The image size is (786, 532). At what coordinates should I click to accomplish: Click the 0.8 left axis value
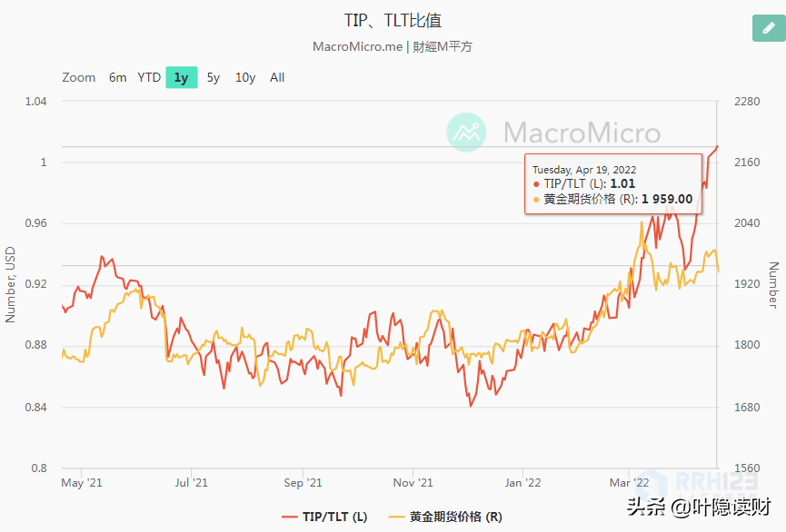point(38,468)
